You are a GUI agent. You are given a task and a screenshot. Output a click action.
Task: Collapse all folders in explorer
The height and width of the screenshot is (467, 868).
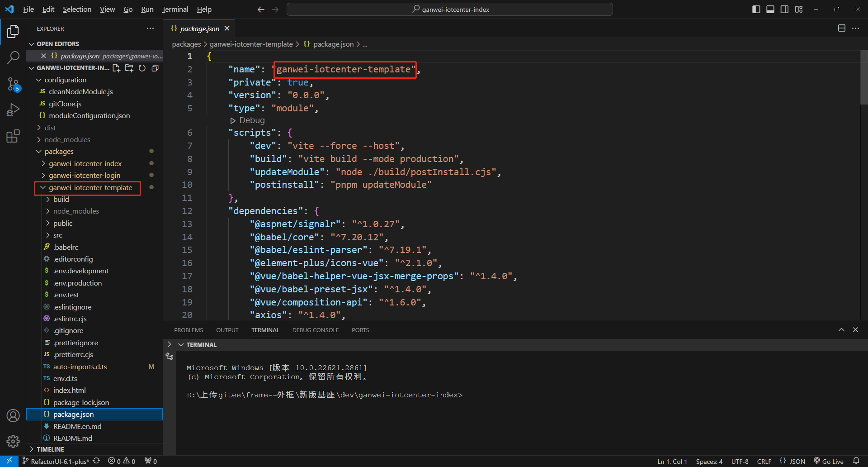click(155, 68)
